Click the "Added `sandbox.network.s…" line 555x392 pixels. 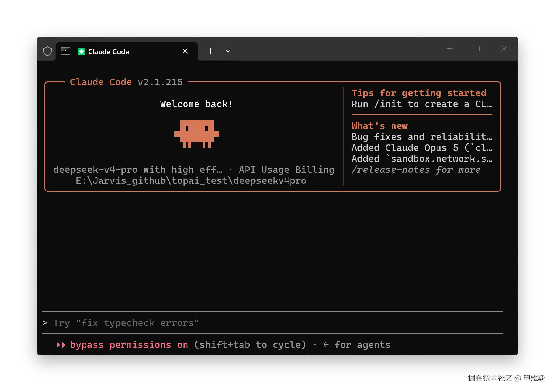pyautogui.click(x=422, y=159)
